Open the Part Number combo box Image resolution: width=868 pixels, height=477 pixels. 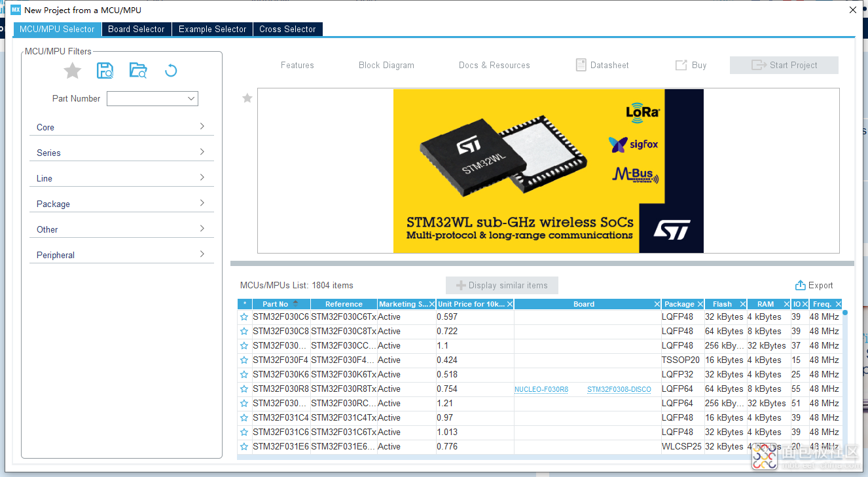153,98
